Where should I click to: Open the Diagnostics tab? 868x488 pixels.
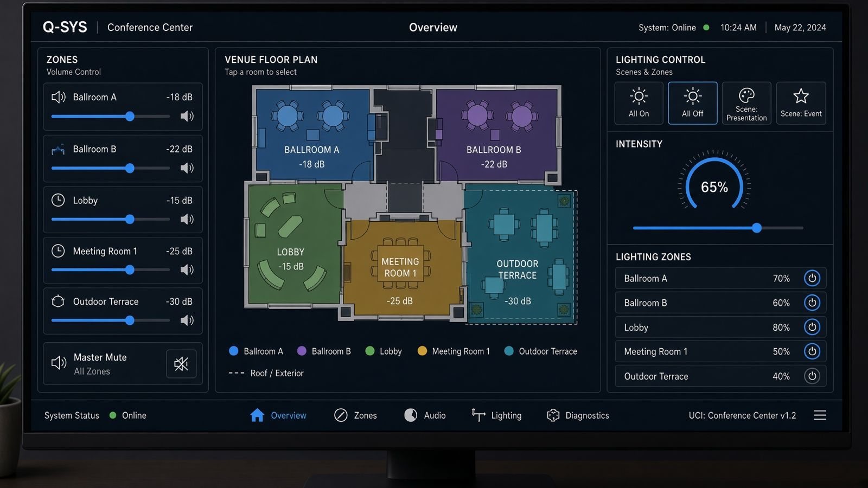tap(578, 415)
